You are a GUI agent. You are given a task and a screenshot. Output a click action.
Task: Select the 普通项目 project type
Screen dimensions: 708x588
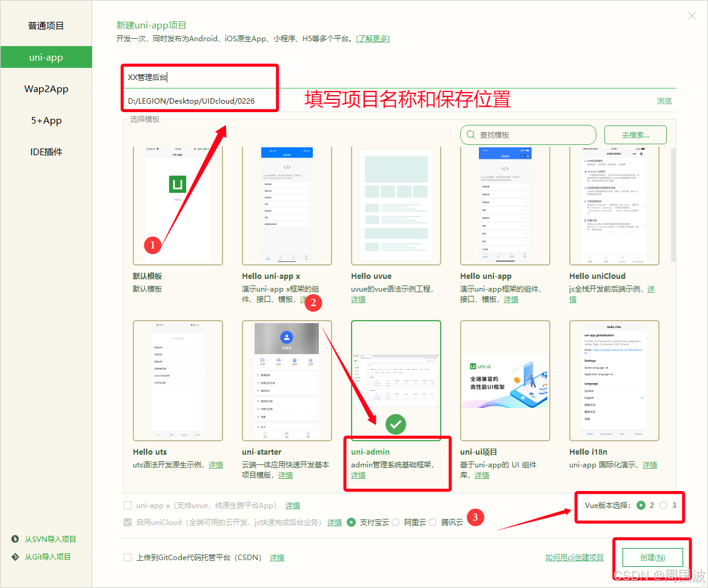tap(45, 25)
